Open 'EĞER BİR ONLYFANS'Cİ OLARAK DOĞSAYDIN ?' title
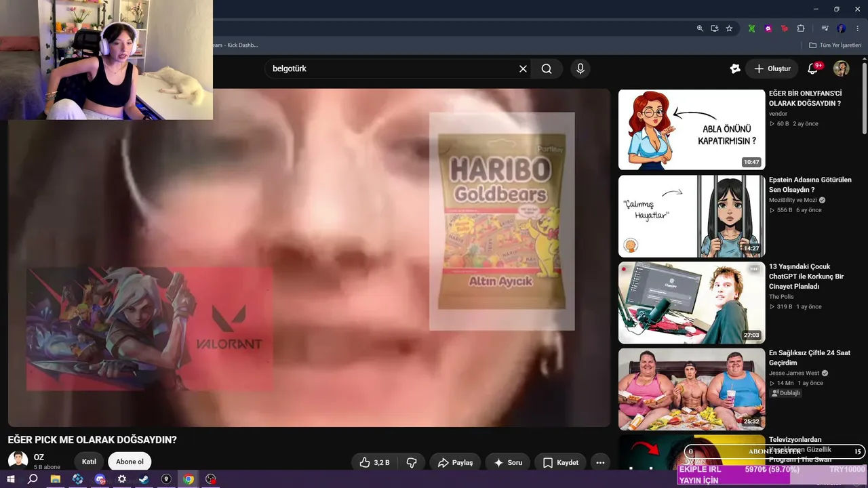 click(805, 98)
